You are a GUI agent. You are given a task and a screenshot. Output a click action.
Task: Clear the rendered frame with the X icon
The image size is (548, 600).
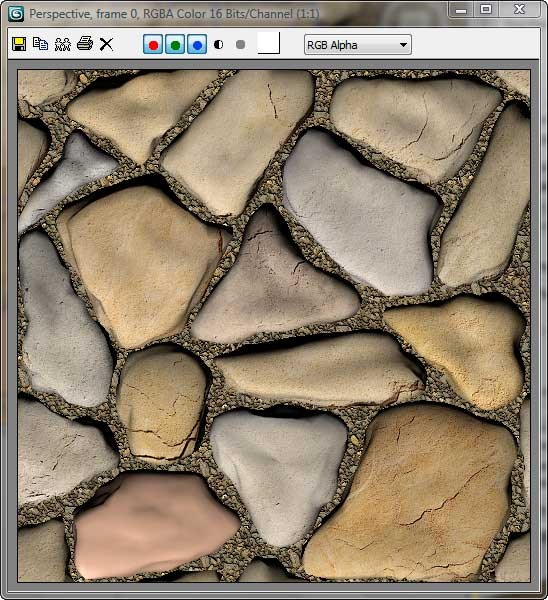click(x=106, y=44)
